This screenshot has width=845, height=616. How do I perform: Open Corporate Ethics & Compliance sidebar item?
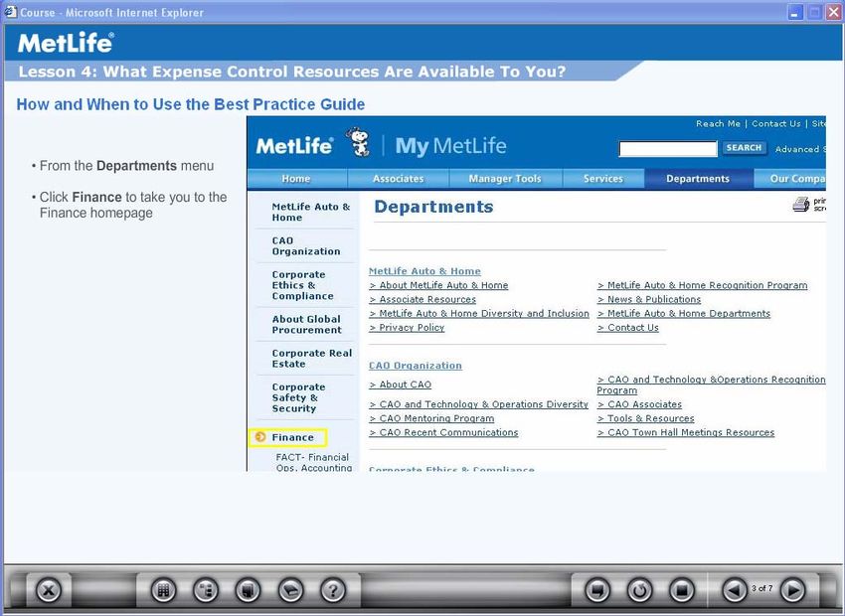click(x=303, y=285)
